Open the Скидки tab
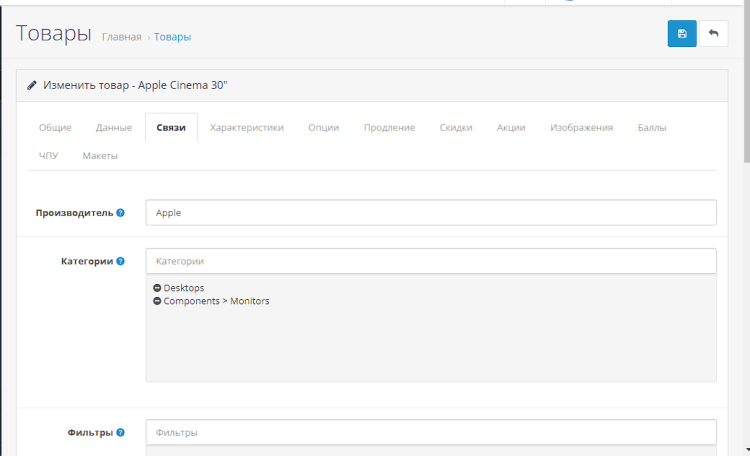Screen dimensions: 750x456 pyautogui.click(x=456, y=128)
